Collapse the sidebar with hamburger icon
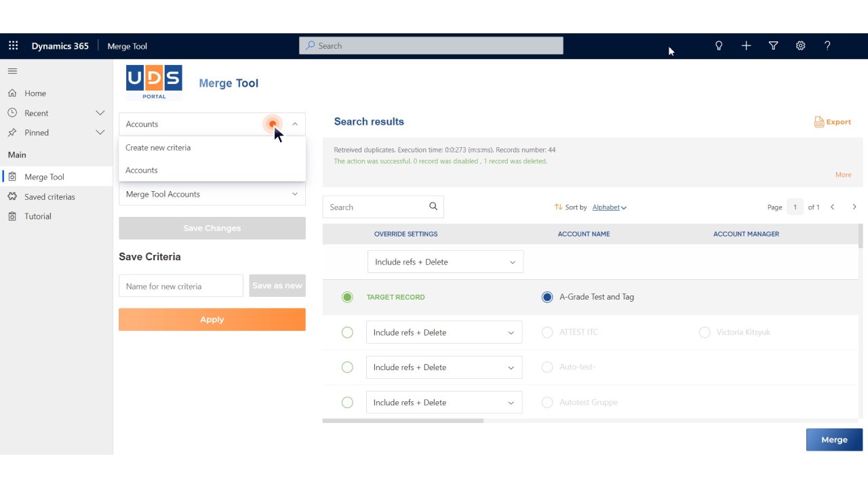The height and width of the screenshot is (488, 868). [12, 71]
